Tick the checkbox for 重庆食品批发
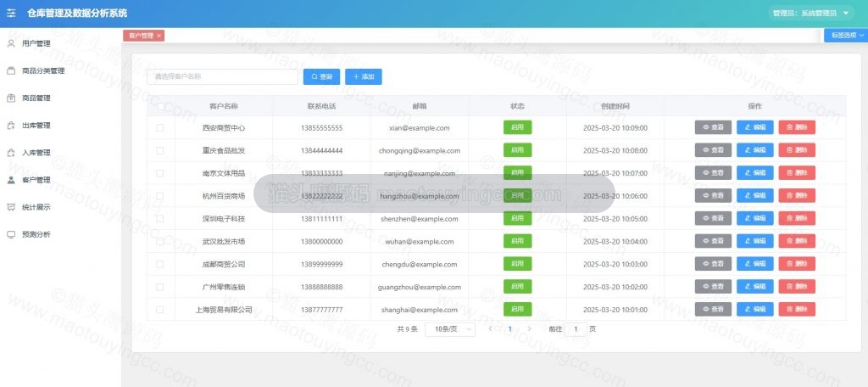This screenshot has height=387, width=868. [x=160, y=150]
